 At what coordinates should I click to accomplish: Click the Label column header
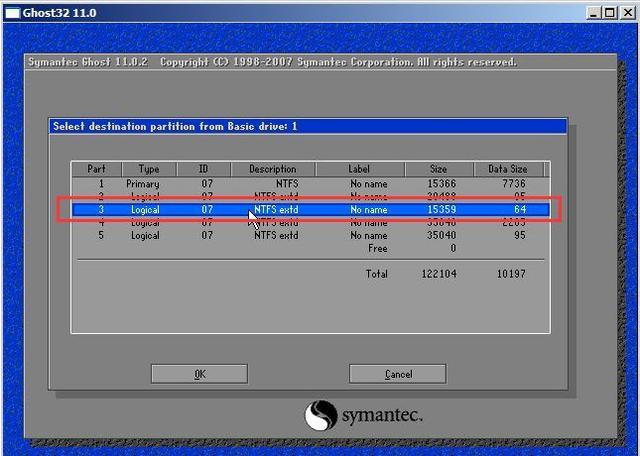(x=359, y=169)
